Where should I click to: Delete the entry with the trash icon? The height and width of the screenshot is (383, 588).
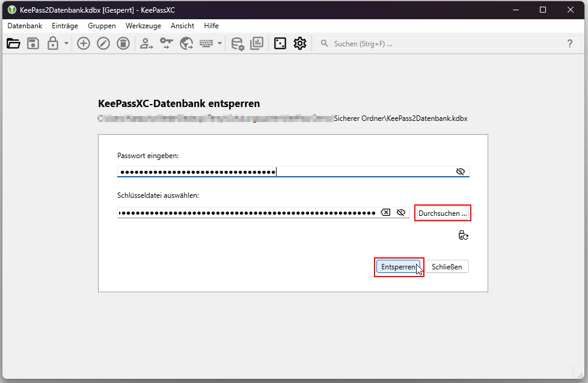click(x=123, y=43)
